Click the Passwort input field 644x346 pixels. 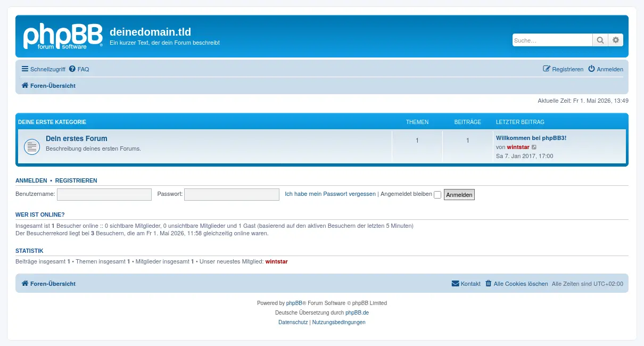[232, 194]
